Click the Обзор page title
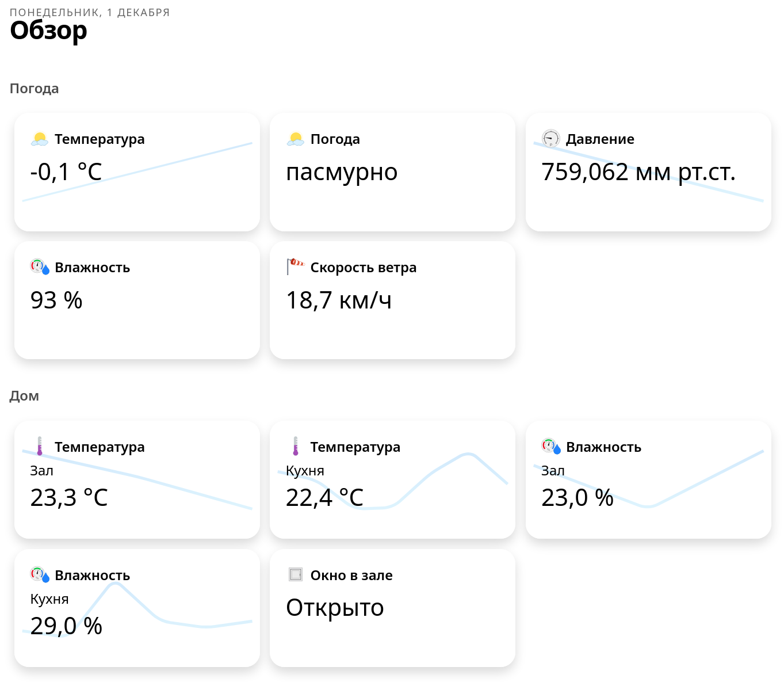The width and height of the screenshot is (784, 682). (x=49, y=31)
